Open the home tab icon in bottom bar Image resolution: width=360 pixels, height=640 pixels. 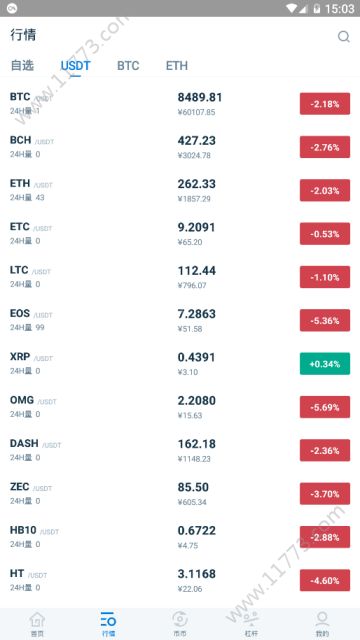37,624
